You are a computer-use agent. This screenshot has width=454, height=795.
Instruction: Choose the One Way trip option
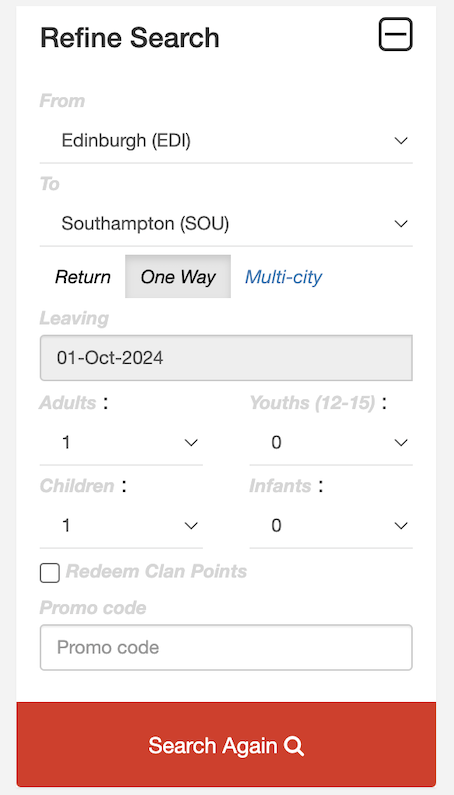(178, 277)
